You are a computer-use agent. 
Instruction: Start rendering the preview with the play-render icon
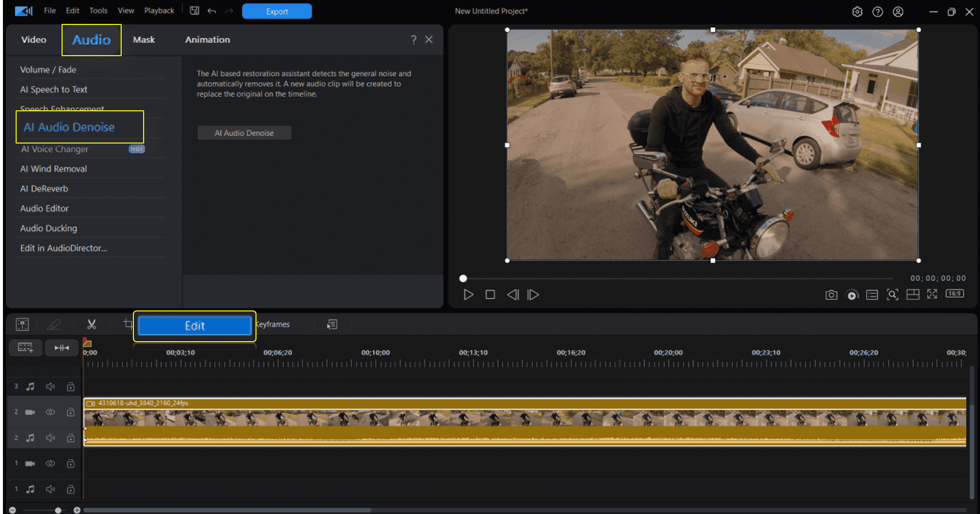coord(852,295)
